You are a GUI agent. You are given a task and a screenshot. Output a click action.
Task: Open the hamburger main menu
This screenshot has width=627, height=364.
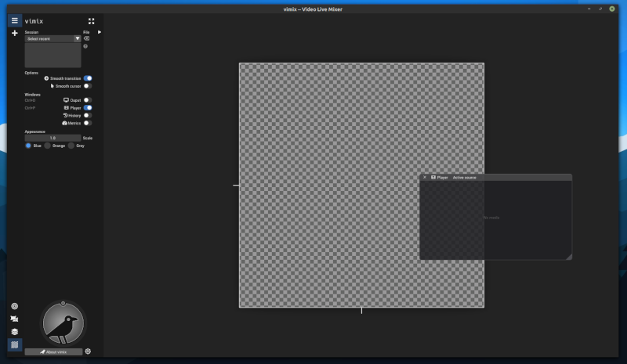(x=14, y=21)
